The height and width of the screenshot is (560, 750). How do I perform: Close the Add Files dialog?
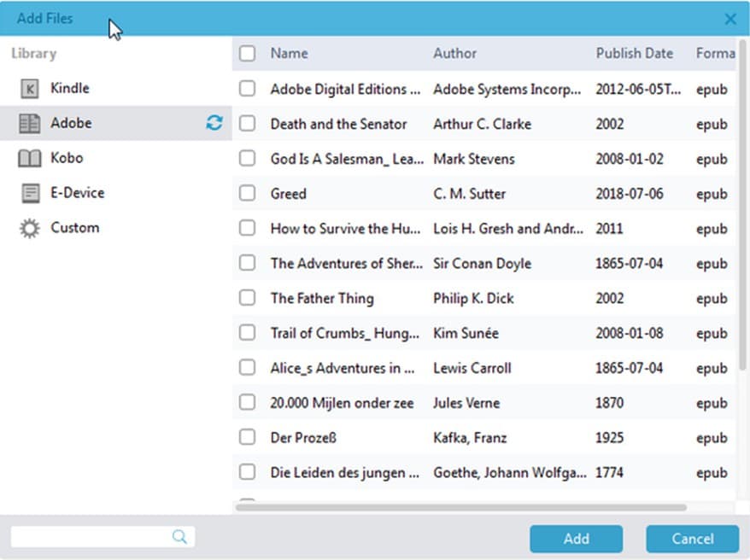coord(730,19)
